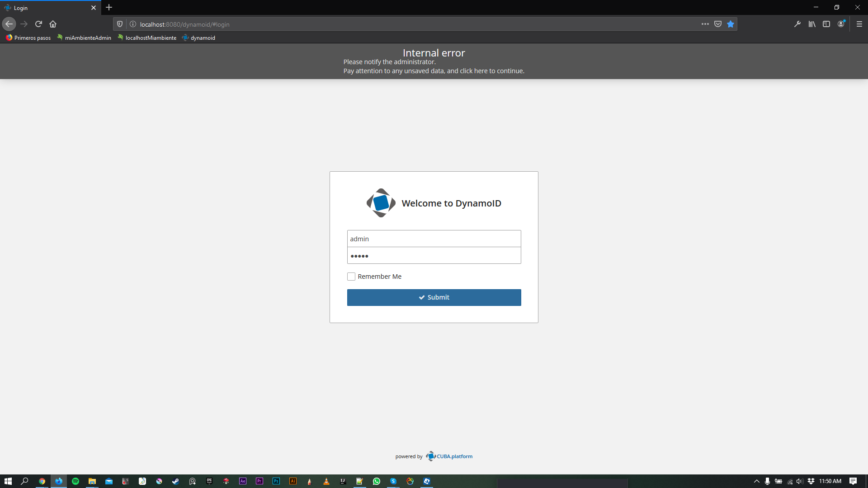The height and width of the screenshot is (488, 868).
Task: Focus the password field
Action: (x=434, y=256)
